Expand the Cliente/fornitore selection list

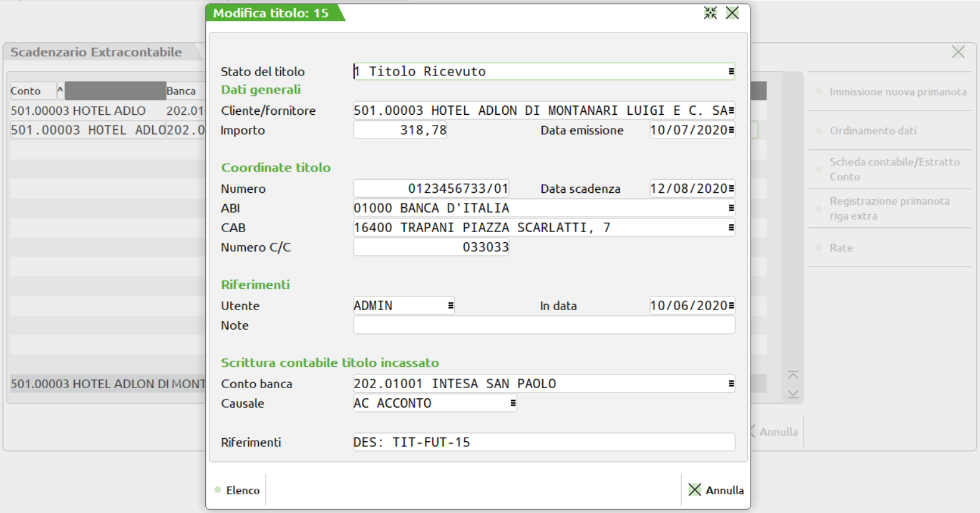[x=731, y=111]
